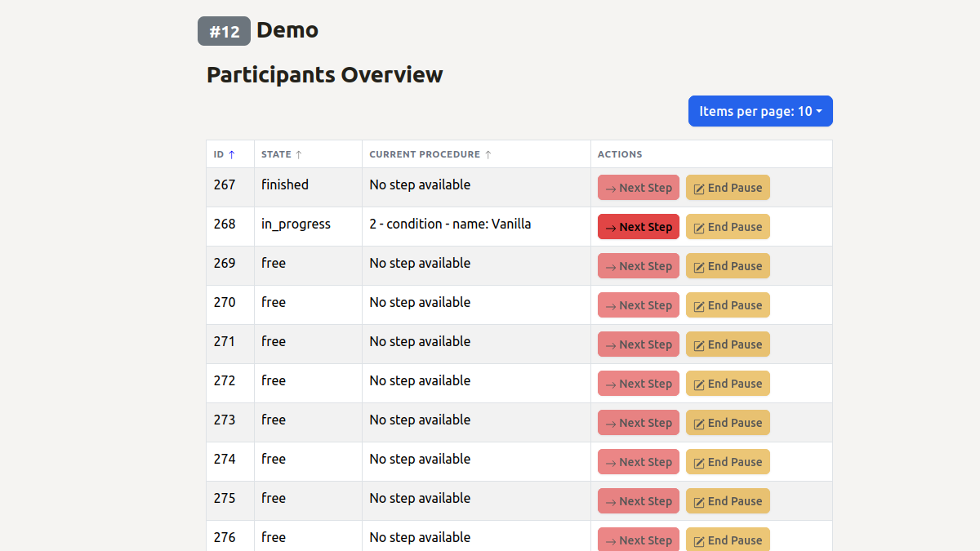Click Next Step for participant 270
Image resolution: width=980 pixels, height=551 pixels.
coord(639,305)
